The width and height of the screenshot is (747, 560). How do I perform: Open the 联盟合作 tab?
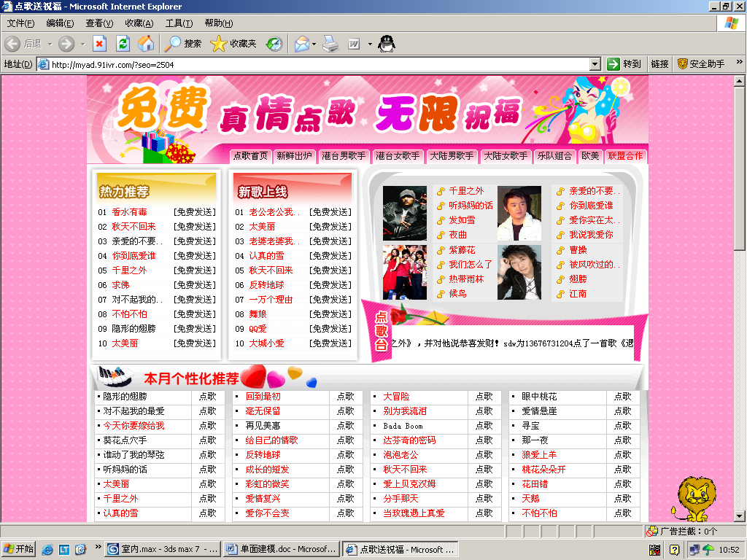(x=625, y=156)
